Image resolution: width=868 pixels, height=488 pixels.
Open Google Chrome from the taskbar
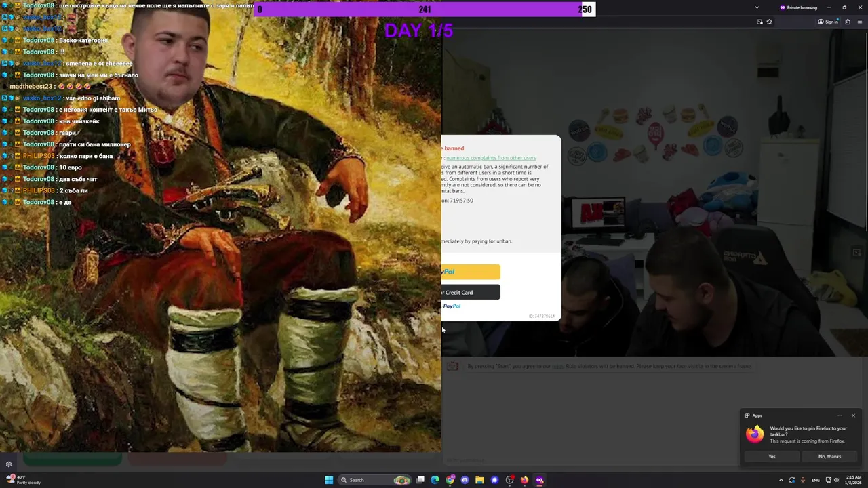(450, 480)
